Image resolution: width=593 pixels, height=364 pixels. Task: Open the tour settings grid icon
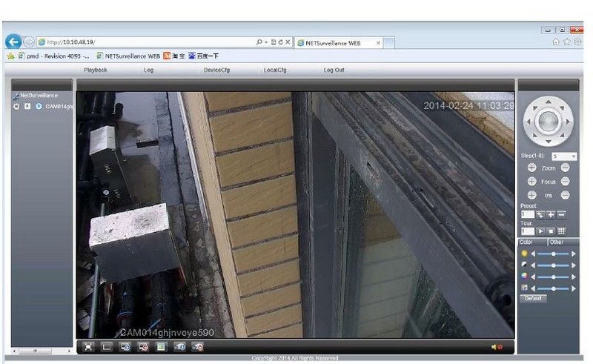[562, 231]
